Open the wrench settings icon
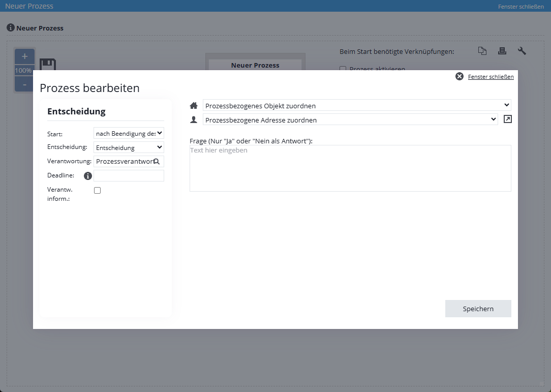 coord(522,51)
